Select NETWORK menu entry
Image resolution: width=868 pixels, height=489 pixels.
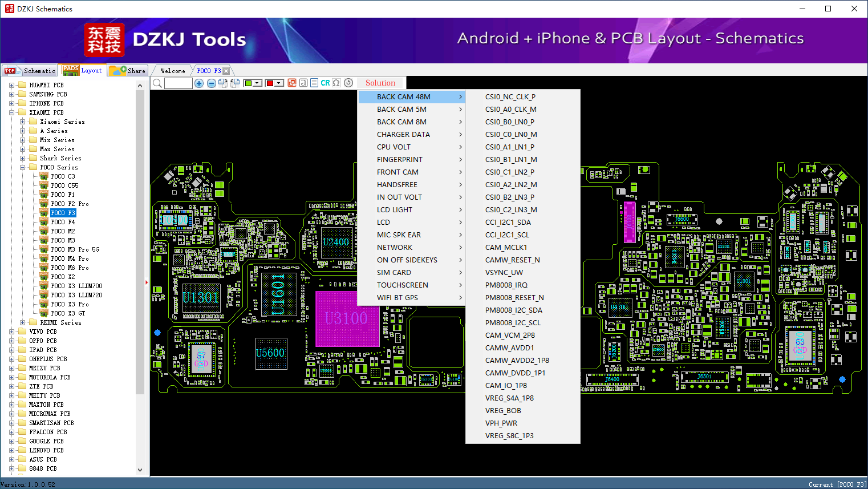[x=412, y=248]
